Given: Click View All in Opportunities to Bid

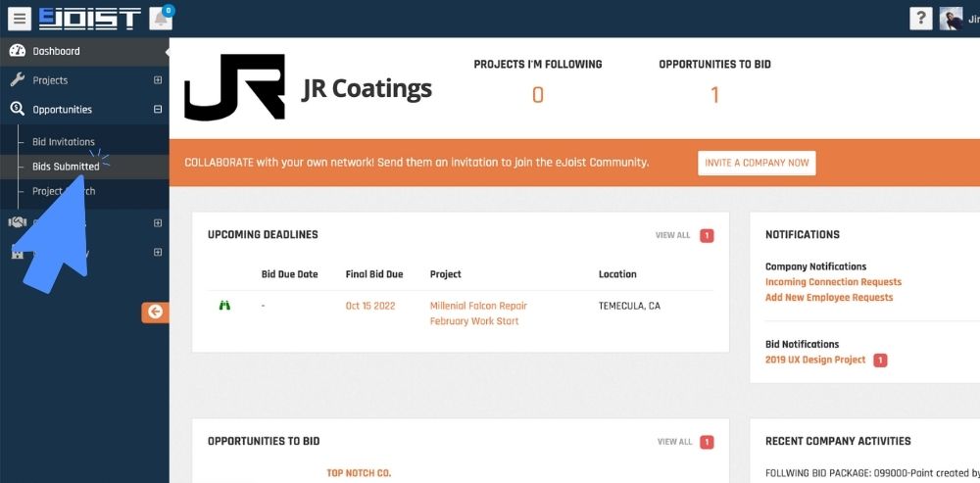Looking at the screenshot, I should tap(674, 442).
